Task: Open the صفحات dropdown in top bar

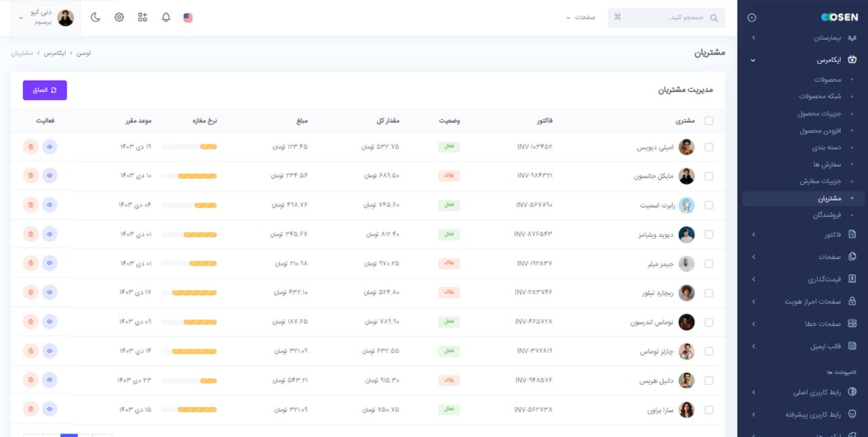Action: click(x=583, y=18)
